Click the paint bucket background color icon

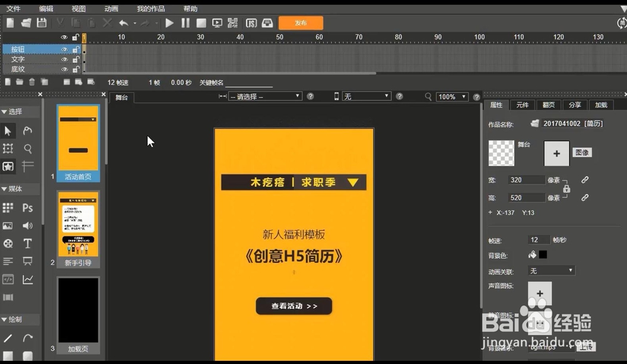click(532, 254)
